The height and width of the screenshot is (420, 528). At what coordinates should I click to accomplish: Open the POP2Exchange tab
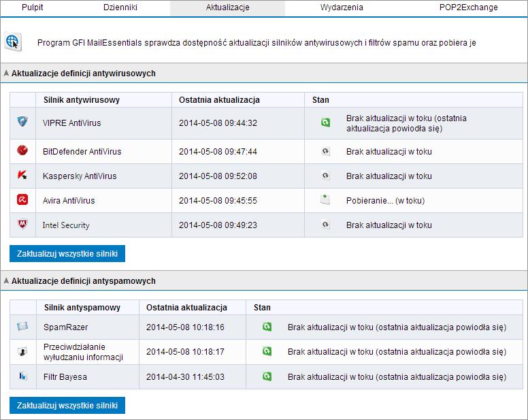pos(468,7)
